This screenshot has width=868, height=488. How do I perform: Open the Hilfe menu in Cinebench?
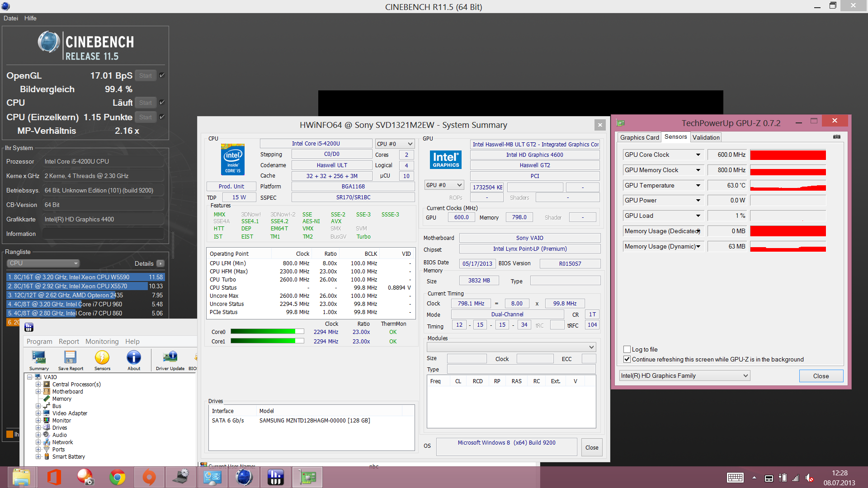click(x=30, y=18)
